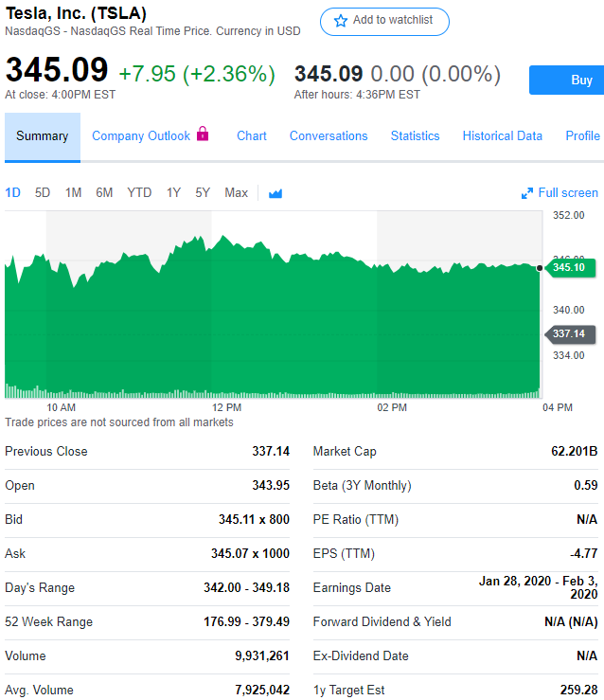Click the Tesla, Inc. (TSLA) heading

(x=76, y=13)
